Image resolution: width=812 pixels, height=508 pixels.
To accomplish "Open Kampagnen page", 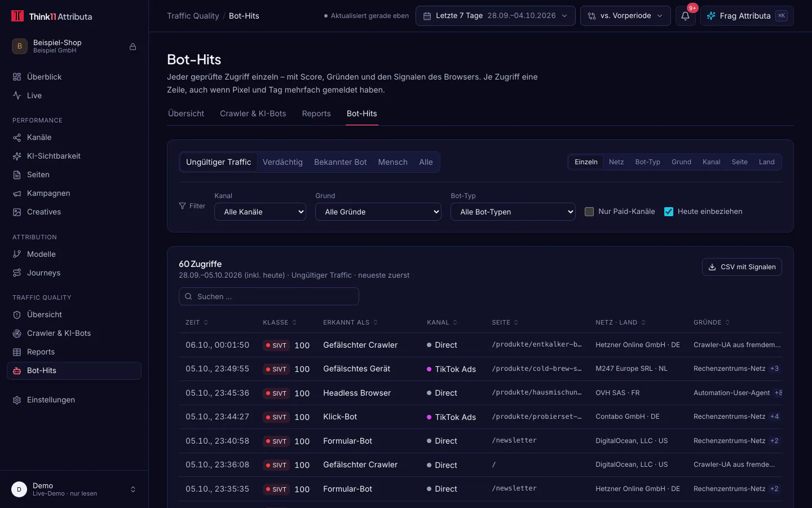I will point(74,193).
